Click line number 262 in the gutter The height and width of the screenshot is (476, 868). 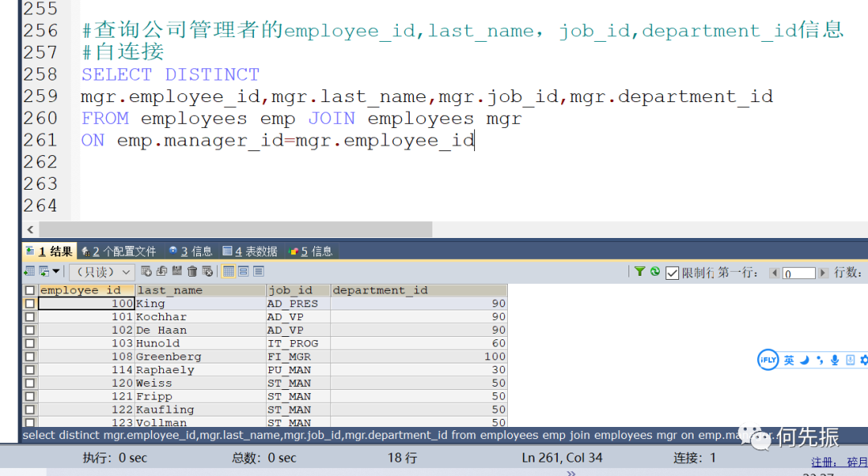click(x=40, y=162)
